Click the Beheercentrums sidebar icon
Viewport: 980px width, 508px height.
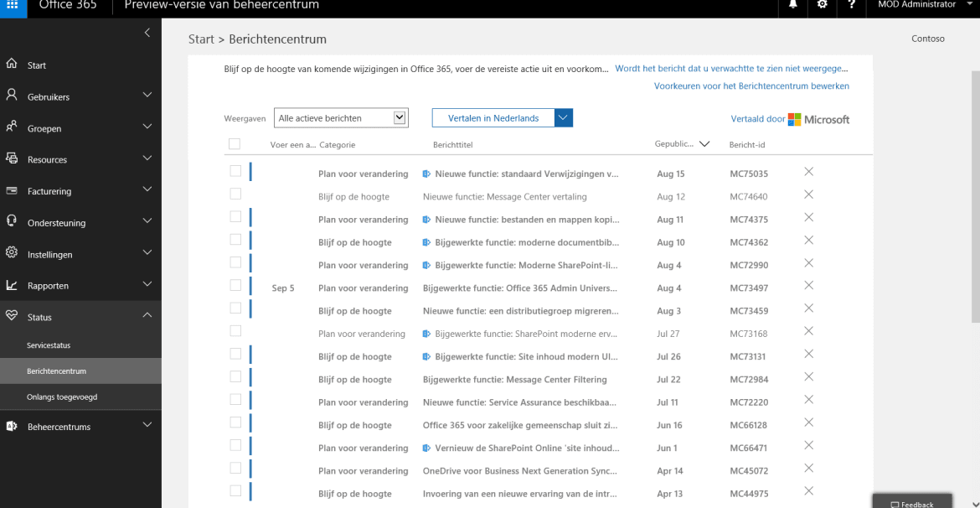click(x=11, y=427)
